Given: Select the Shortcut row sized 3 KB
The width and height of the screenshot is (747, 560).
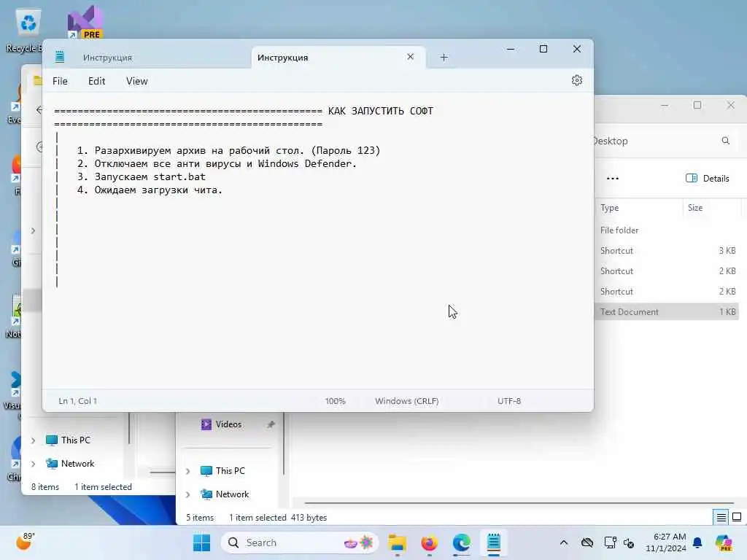Looking at the screenshot, I should pos(667,251).
